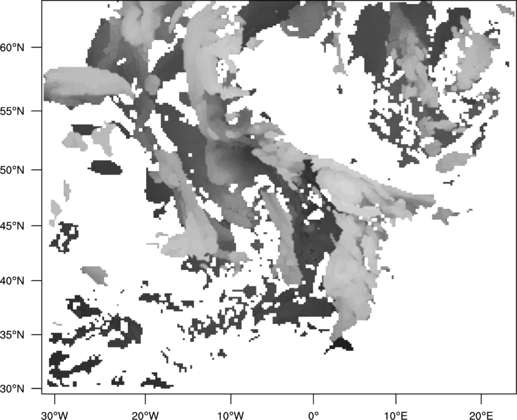Click the 10°E longitude label

(x=396, y=415)
